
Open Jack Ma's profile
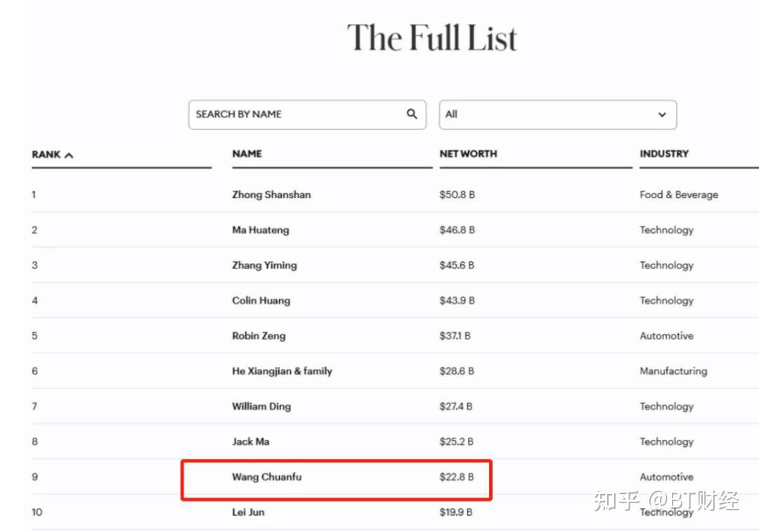pos(250,441)
